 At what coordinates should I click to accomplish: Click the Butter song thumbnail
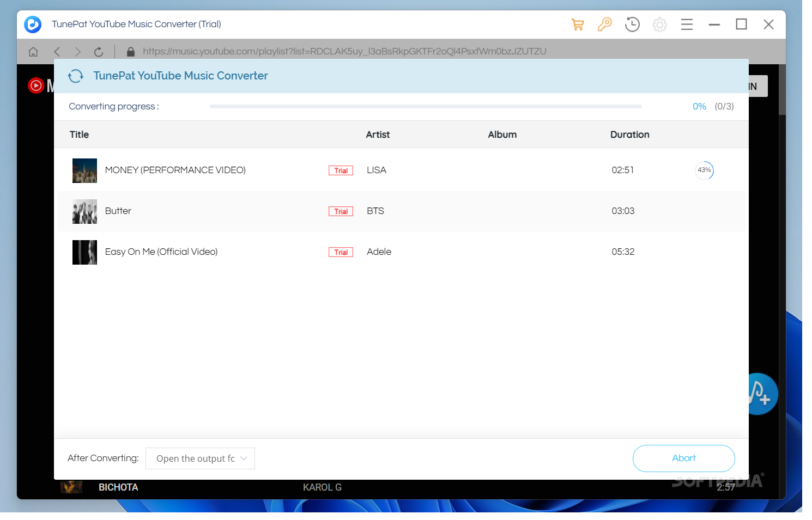point(84,211)
